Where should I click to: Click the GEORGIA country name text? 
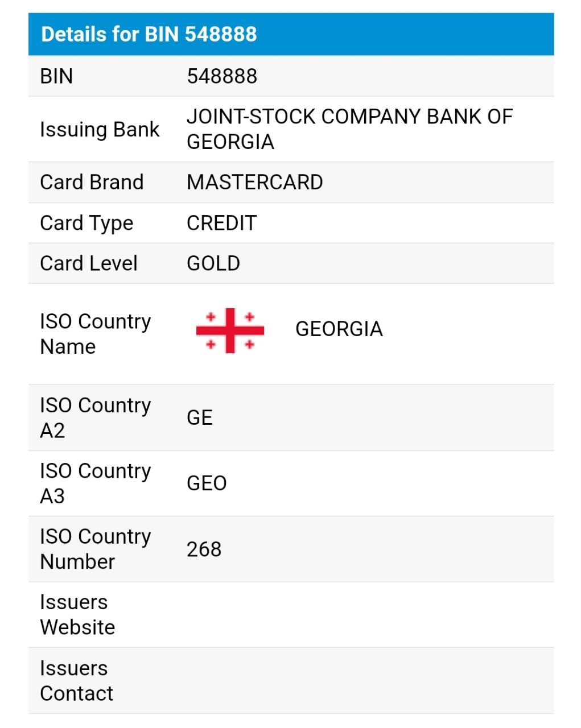pyautogui.click(x=339, y=329)
